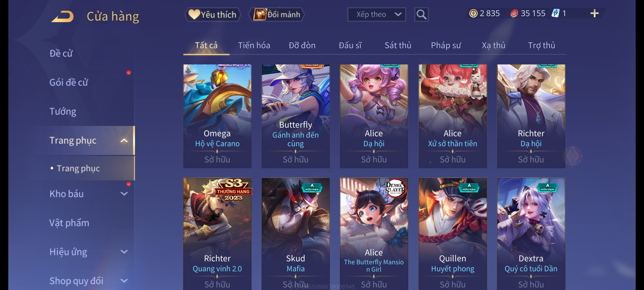
Task: Expand Shop quy đổi section
Action: pos(124,281)
